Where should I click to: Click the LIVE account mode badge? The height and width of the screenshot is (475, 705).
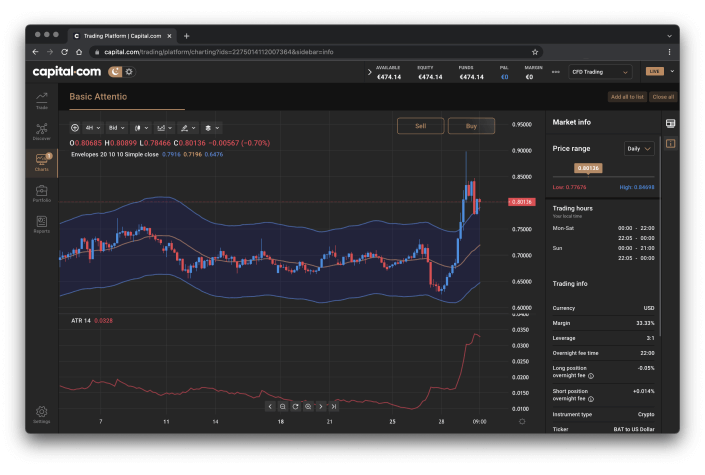[x=654, y=71]
